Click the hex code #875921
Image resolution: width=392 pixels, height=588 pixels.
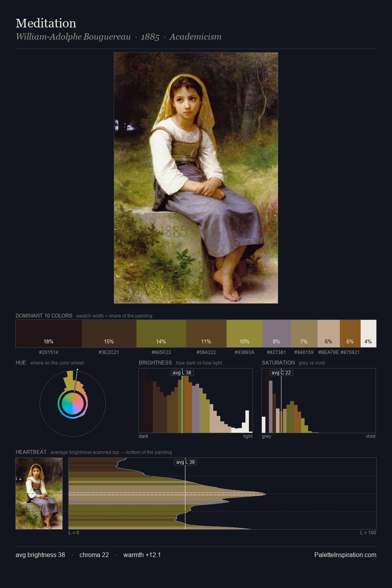click(350, 352)
